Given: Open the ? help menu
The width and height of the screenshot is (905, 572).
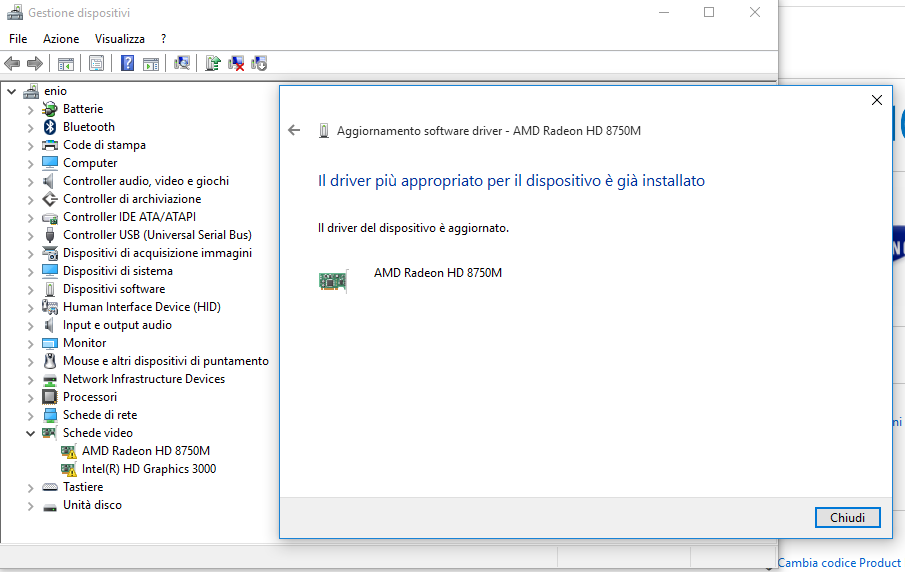Looking at the screenshot, I should click(163, 39).
